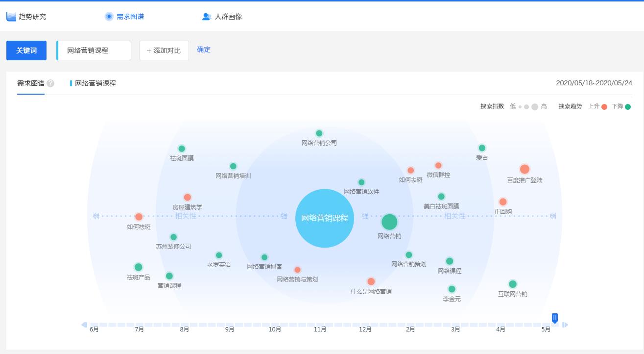The height and width of the screenshot is (354, 644).
Task: Click timeline left arrow icon
Action: 84,325
